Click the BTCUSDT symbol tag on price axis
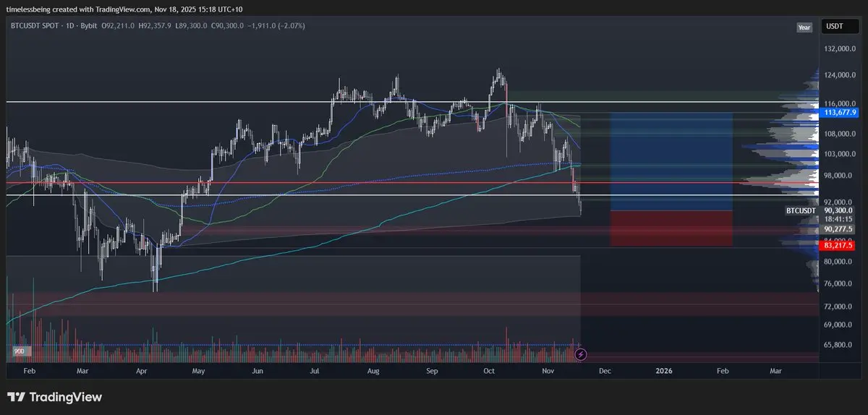 (801, 210)
